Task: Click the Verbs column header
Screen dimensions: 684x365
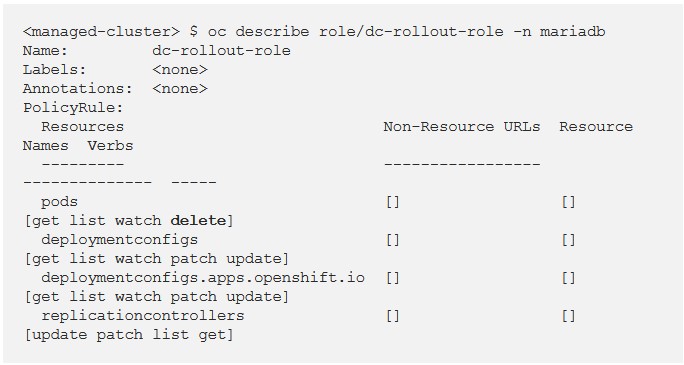Action: (110, 146)
